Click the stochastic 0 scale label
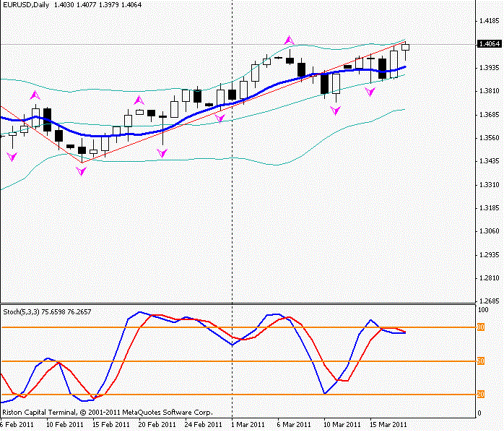Screen dimensions: 504x435 coord(480,413)
